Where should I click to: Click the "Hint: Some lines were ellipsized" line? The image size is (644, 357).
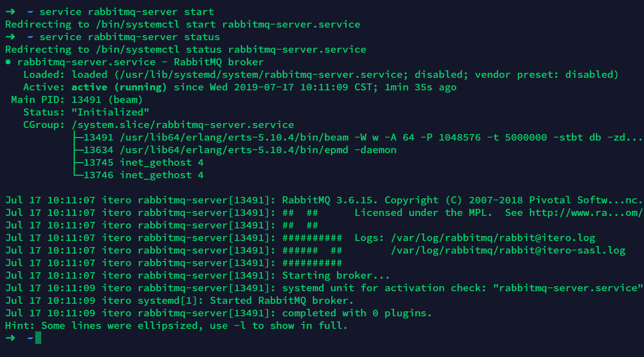coord(176,326)
